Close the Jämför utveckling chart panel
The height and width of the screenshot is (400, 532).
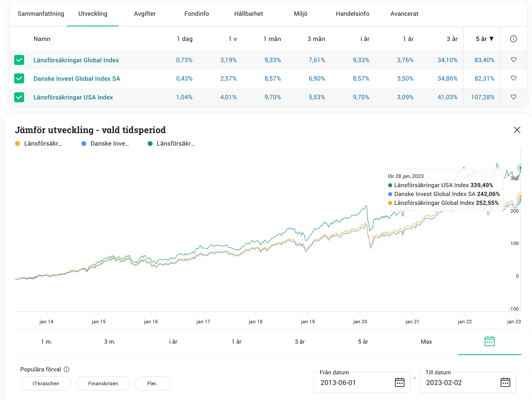[517, 130]
